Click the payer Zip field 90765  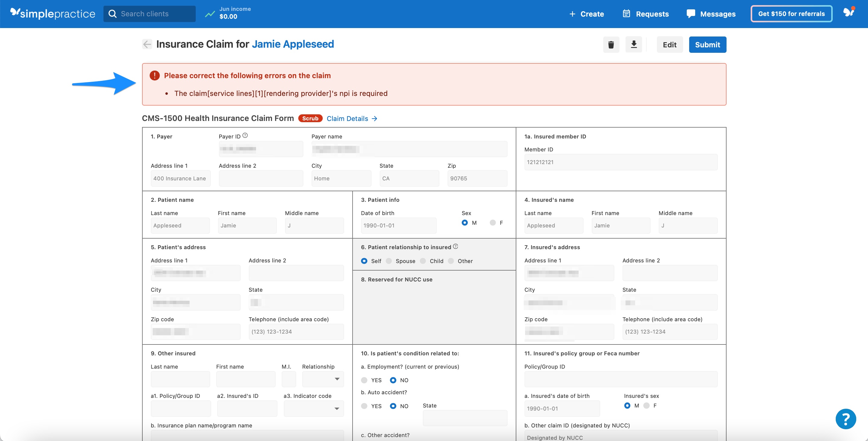tap(477, 178)
